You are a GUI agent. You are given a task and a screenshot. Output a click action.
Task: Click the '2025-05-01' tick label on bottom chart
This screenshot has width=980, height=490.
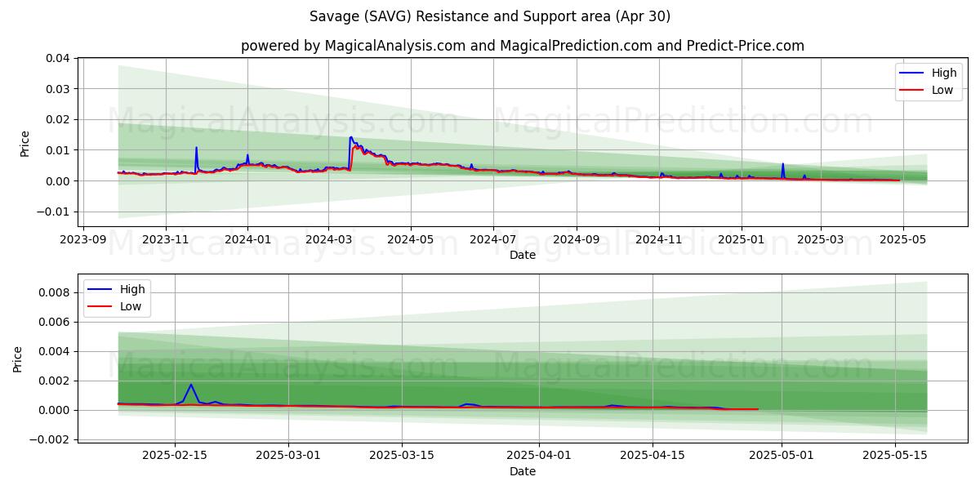coord(782,457)
